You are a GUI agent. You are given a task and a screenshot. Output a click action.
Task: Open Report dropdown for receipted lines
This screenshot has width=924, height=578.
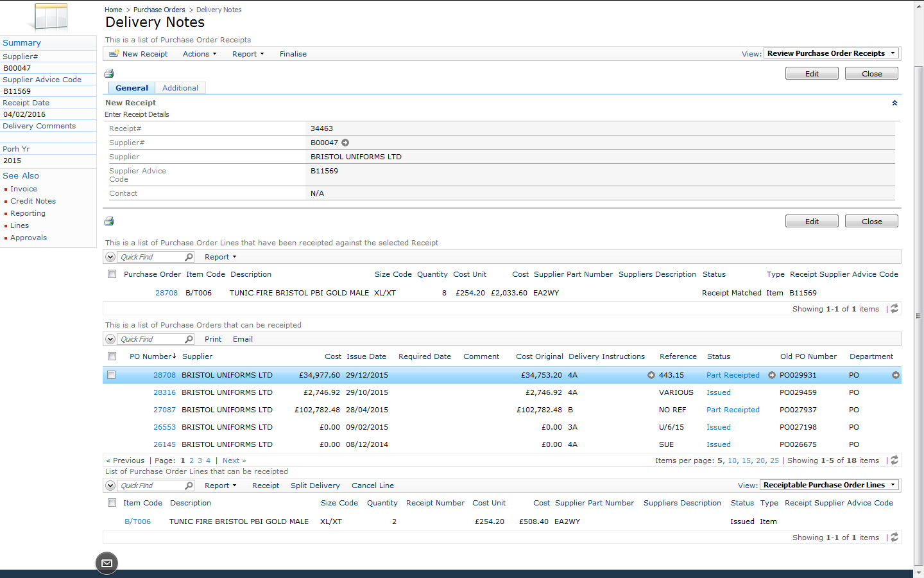221,257
